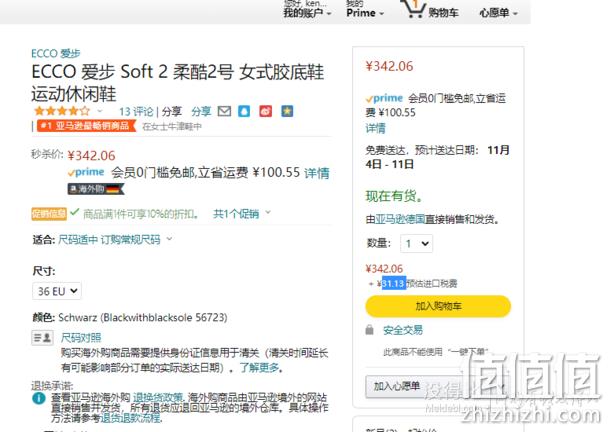
Task: Click the 加入购物车 yellow button
Action: click(438, 306)
